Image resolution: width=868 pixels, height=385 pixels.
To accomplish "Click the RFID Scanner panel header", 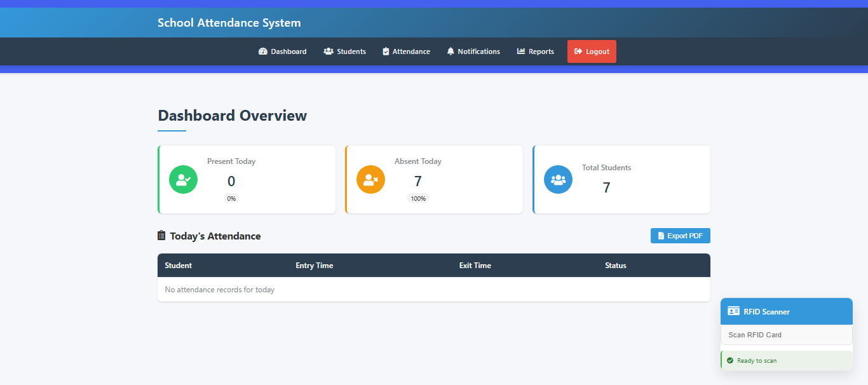I will (x=787, y=311).
